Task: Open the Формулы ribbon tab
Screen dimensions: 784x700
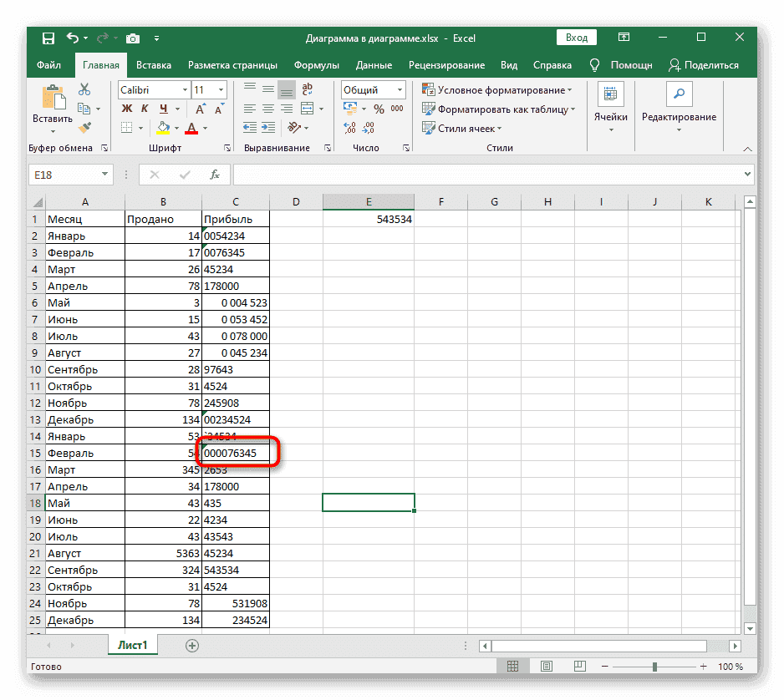Action: coord(316,65)
